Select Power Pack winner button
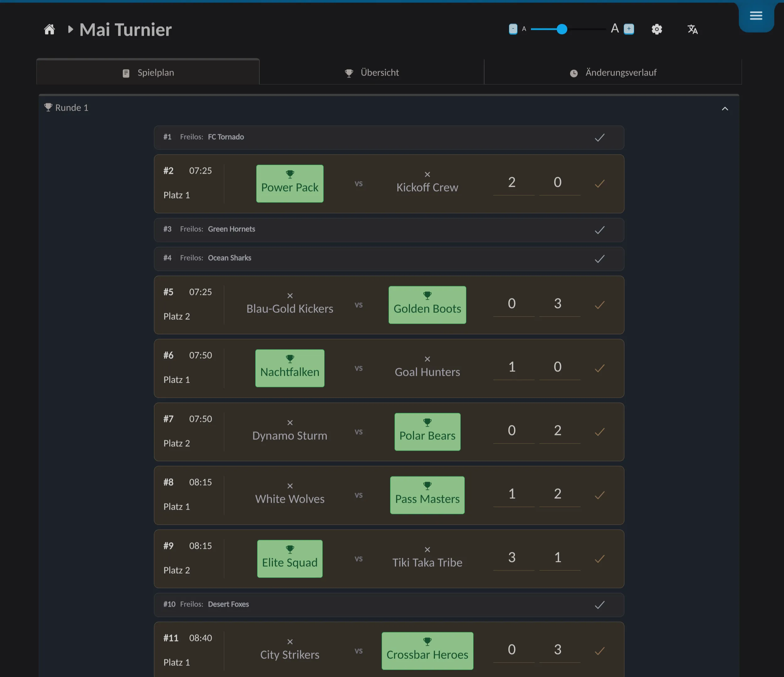Image resolution: width=784 pixels, height=677 pixels. [x=290, y=183]
